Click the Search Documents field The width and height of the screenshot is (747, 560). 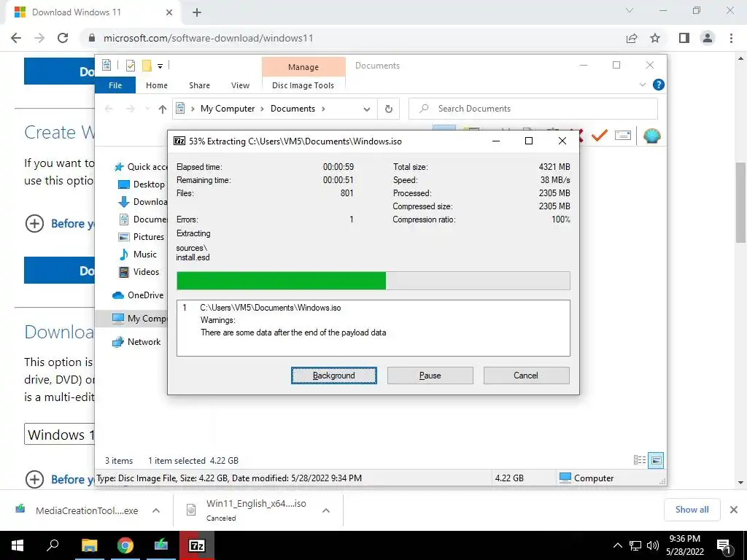click(x=533, y=109)
